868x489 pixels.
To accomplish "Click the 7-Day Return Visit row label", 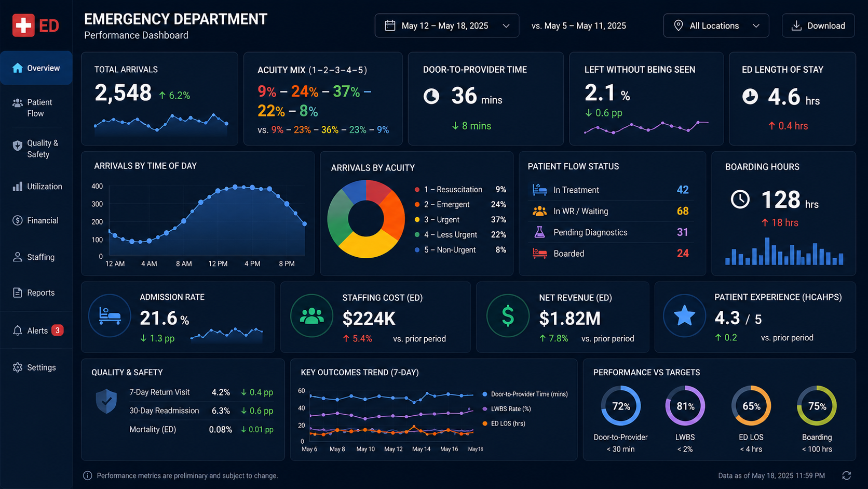I will pos(159,392).
